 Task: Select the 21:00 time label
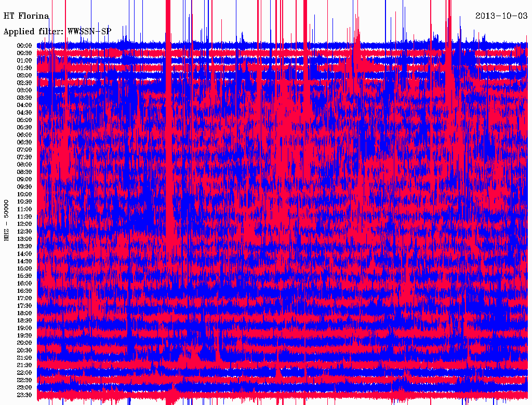pyautogui.click(x=24, y=358)
